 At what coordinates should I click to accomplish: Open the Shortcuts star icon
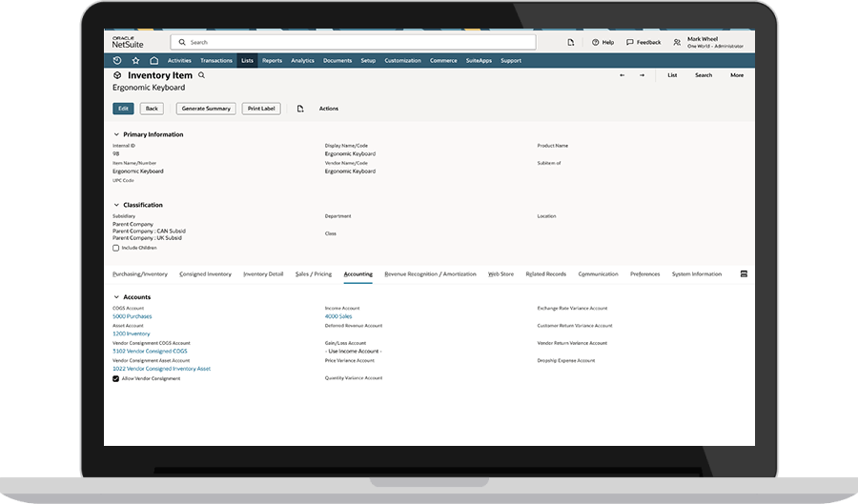[x=135, y=61]
